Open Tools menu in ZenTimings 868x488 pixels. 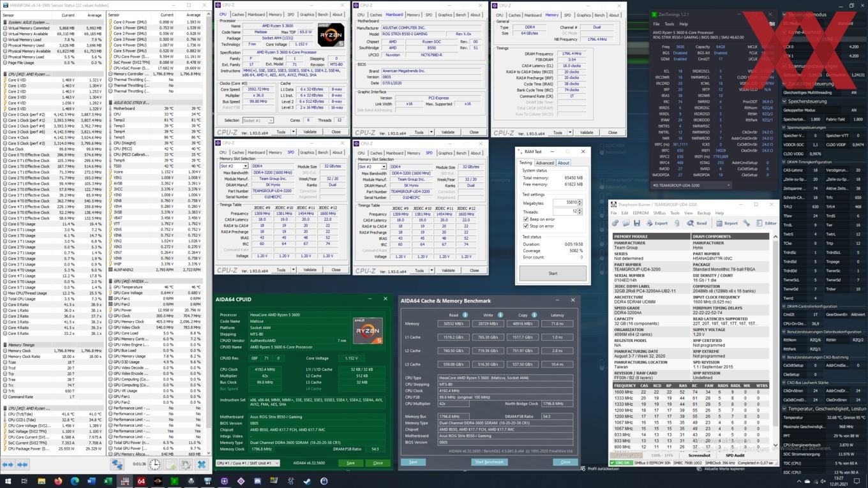tap(669, 24)
